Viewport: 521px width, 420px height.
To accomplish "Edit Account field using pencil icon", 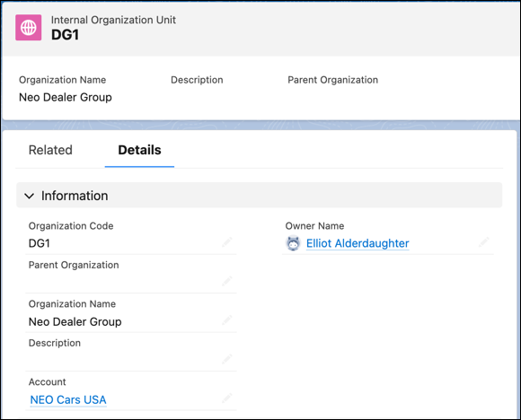I will pyautogui.click(x=227, y=398).
